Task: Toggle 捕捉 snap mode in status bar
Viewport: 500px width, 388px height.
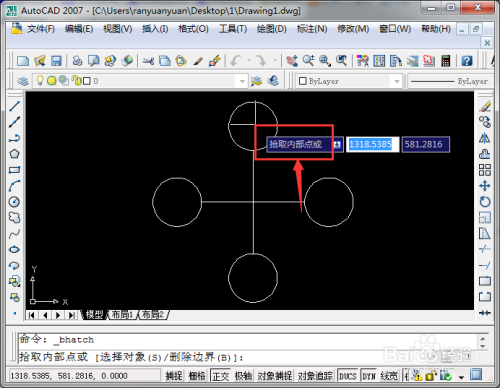Action: [174, 376]
